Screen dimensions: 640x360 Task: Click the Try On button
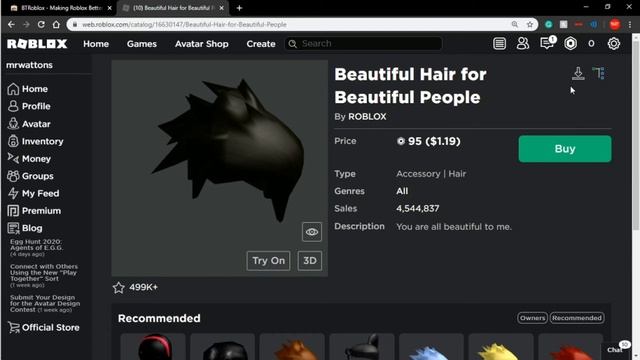tap(268, 261)
